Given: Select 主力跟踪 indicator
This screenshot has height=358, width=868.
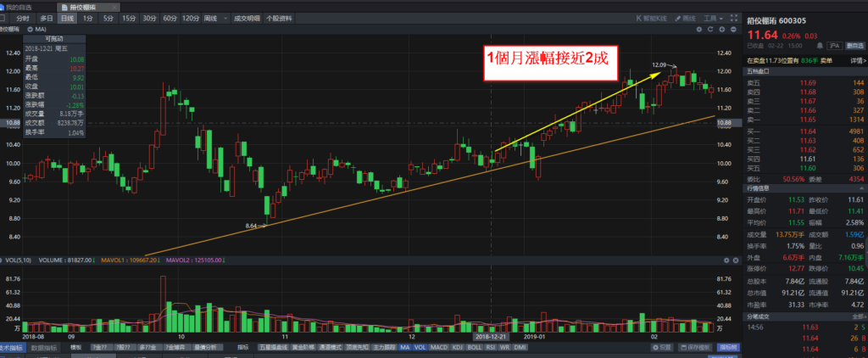Looking at the screenshot, I should pos(384,348).
